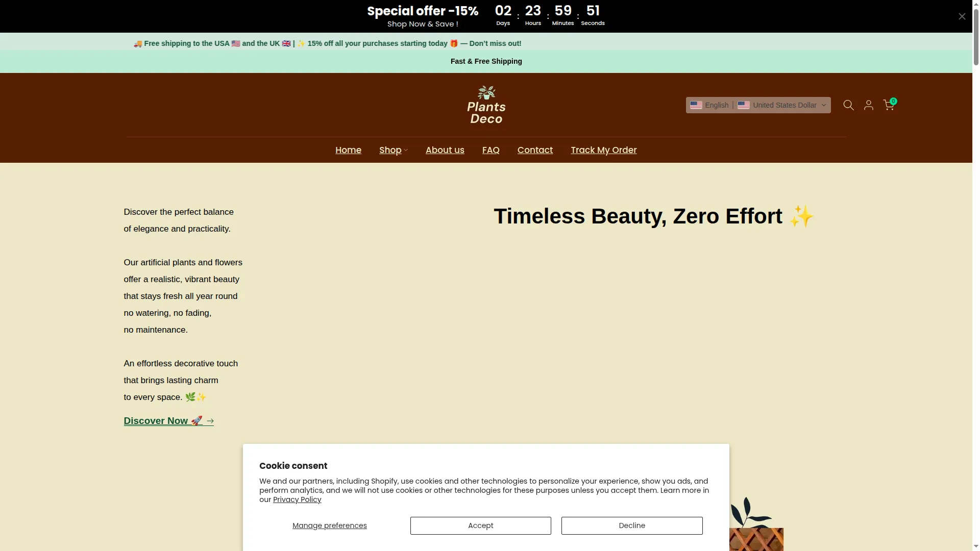Close the special offer banner
The height and width of the screenshot is (551, 980).
[x=962, y=16]
